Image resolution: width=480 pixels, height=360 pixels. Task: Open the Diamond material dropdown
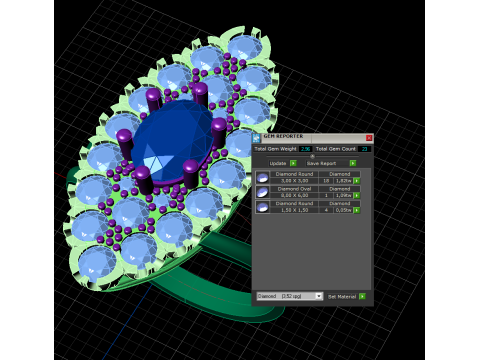click(319, 296)
